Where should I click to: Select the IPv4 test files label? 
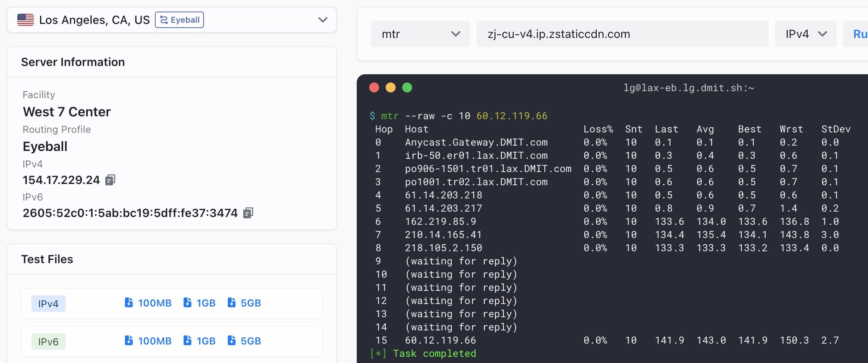(48, 304)
